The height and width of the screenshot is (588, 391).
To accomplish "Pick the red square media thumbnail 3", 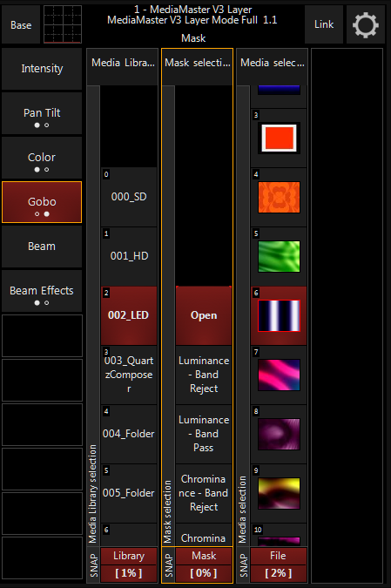I will click(x=279, y=138).
